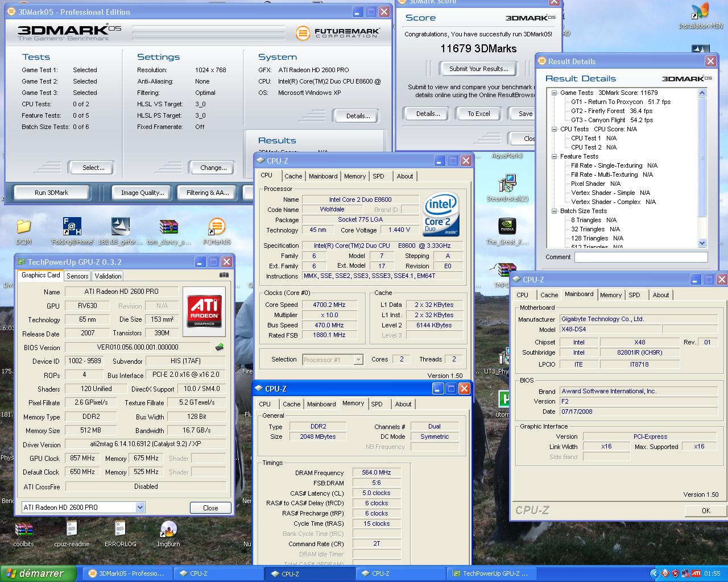Open Cache tab in top CPU-Z window
This screenshot has height=582, width=728.
click(x=293, y=176)
